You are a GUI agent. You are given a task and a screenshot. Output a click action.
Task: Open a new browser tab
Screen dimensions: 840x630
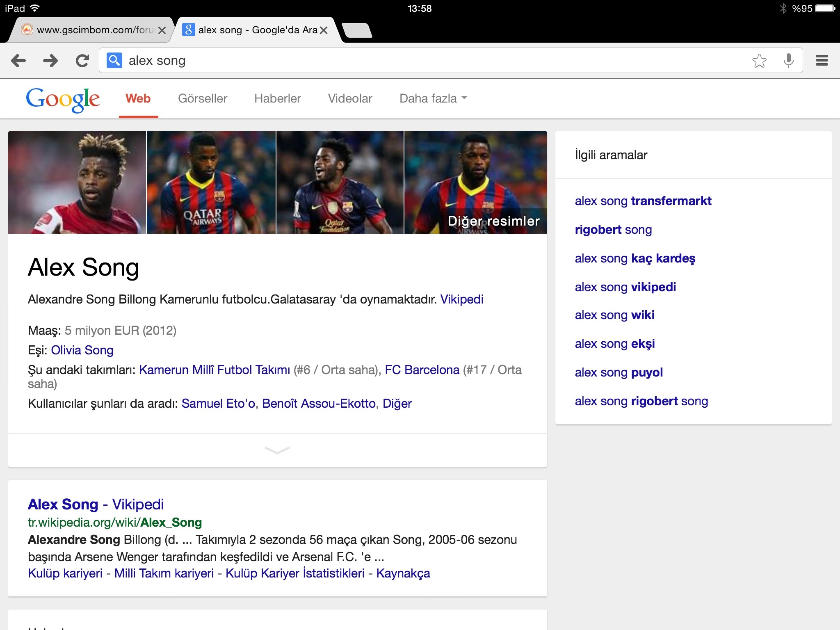(357, 30)
